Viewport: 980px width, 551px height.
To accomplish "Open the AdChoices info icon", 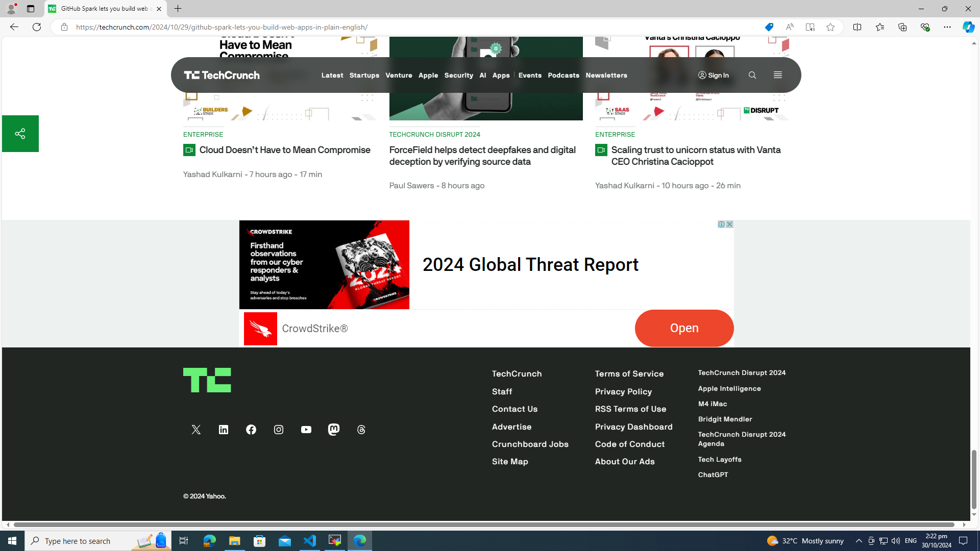I will tap(722, 224).
